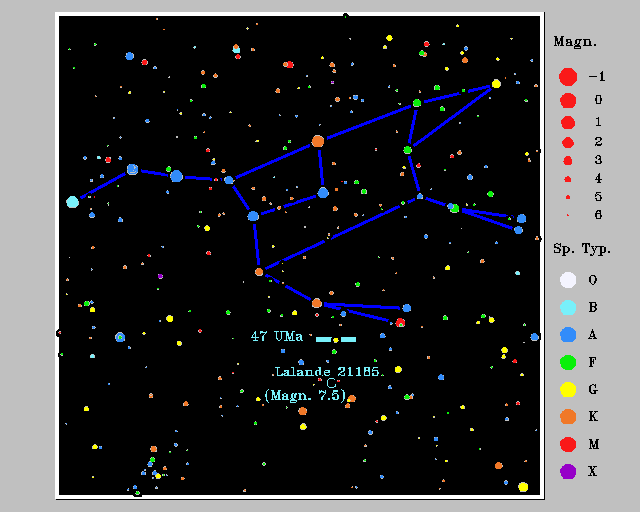
Task: Click the "Magn." legend heading
Action: click(x=575, y=42)
